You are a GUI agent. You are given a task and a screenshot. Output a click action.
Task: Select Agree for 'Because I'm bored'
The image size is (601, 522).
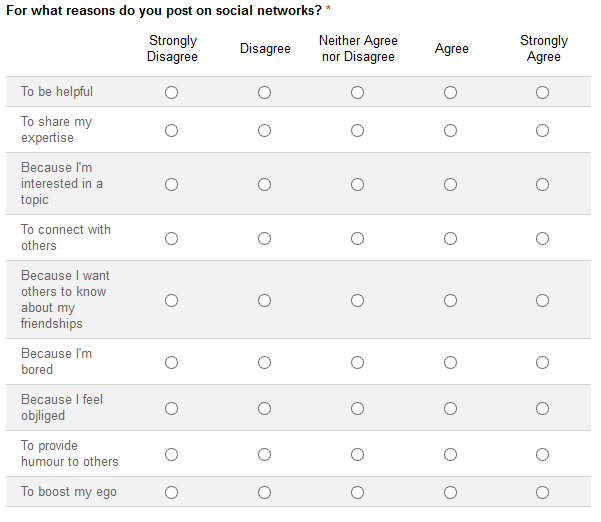(450, 362)
